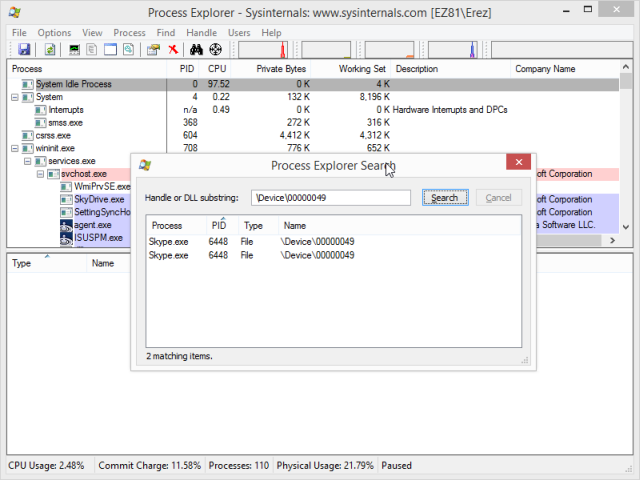Click the CPU column header in main window

tap(215, 69)
